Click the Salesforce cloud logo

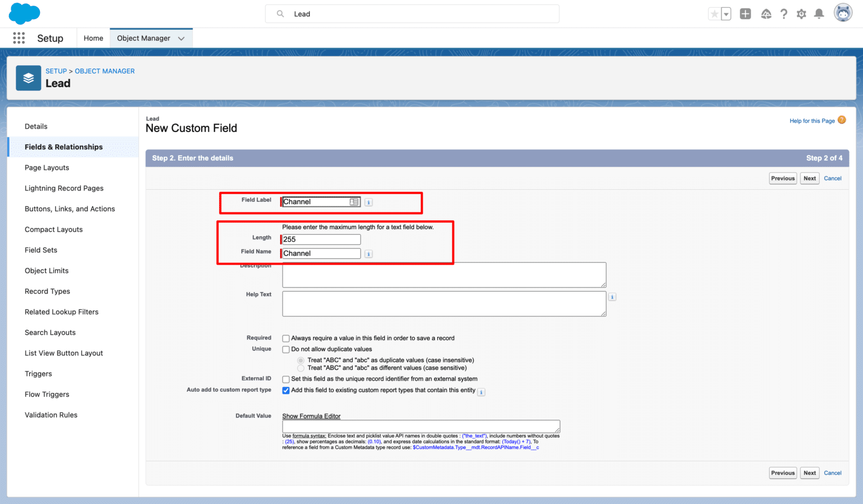24,13
